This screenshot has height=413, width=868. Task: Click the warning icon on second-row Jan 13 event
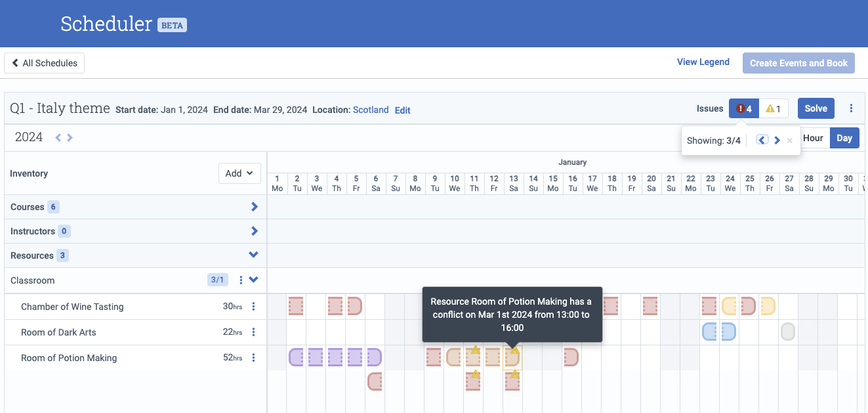pos(515,374)
